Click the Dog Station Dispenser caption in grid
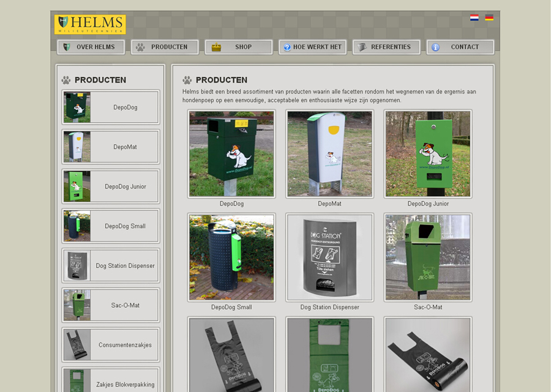The width and height of the screenshot is (551, 392). [x=329, y=307]
